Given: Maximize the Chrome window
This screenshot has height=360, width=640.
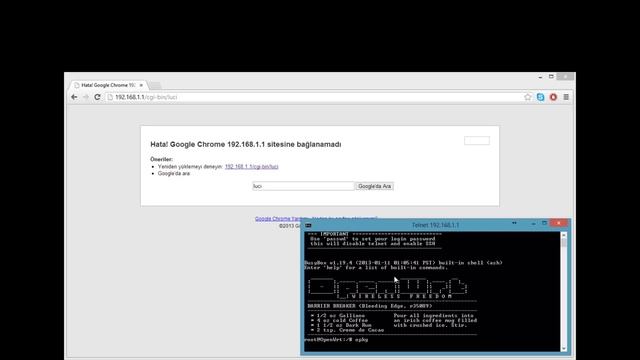Looking at the screenshot, I should point(551,76).
